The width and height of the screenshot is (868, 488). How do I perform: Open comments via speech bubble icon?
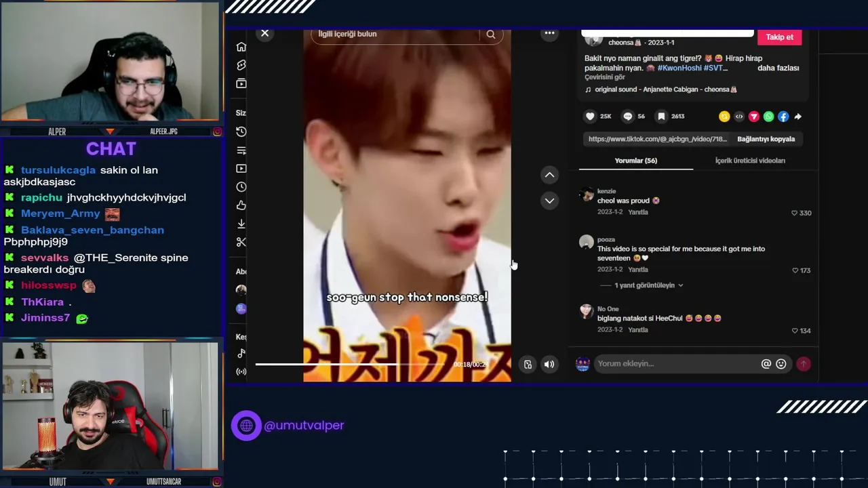[x=628, y=117]
